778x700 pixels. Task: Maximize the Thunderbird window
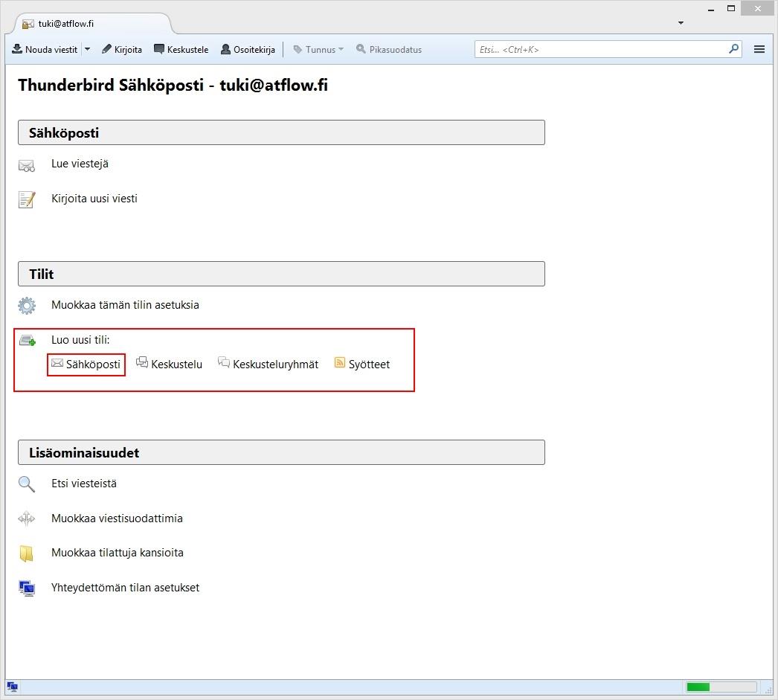point(731,8)
